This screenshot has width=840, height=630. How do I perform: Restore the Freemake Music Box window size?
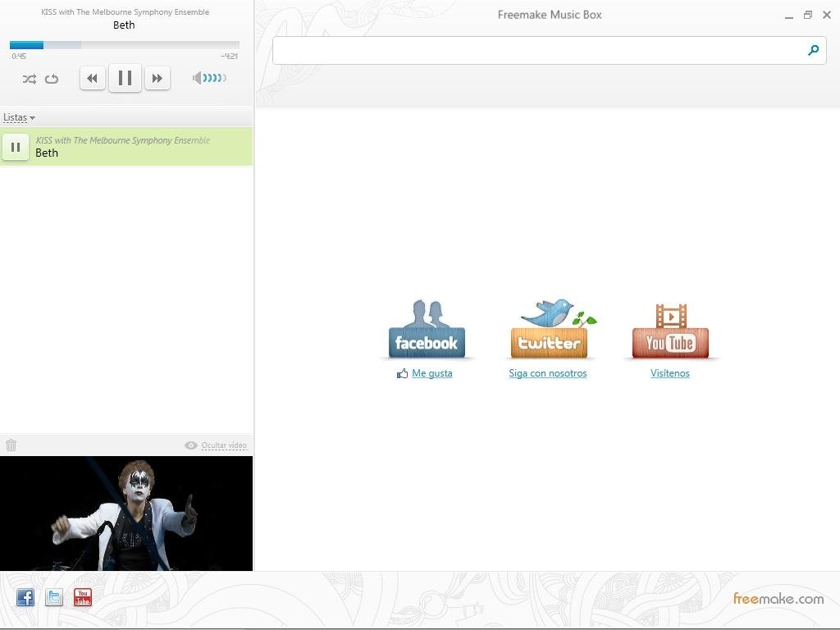pyautogui.click(x=808, y=15)
